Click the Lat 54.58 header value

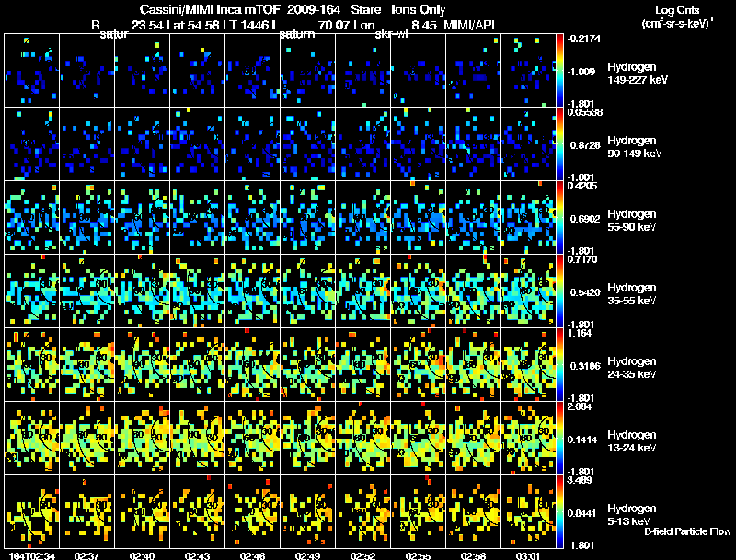193,25
